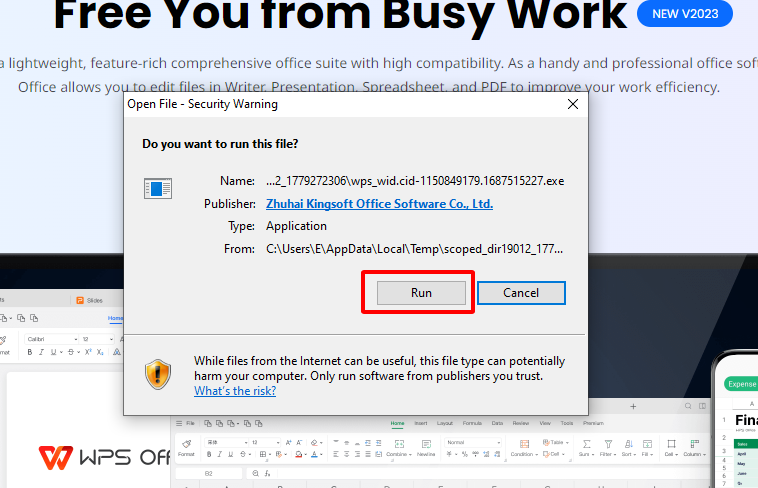Screen dimensions: 758x488
Task: Open the Normal number format dropdown
Action: (x=473, y=443)
